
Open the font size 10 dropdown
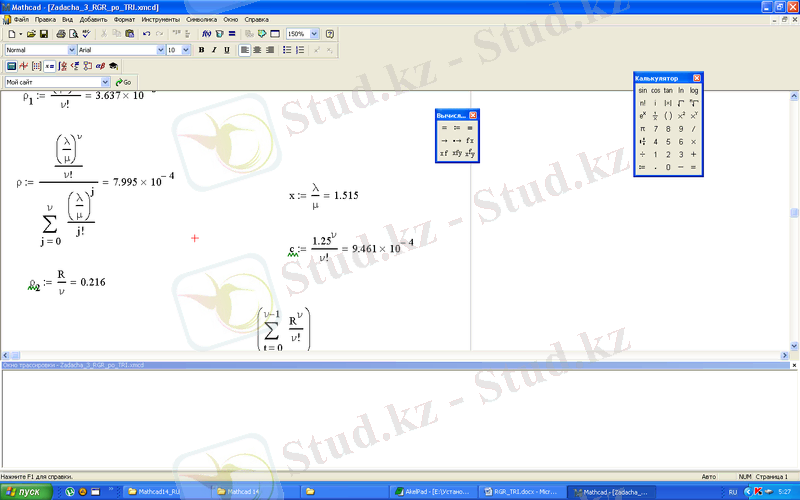pyautogui.click(x=186, y=50)
